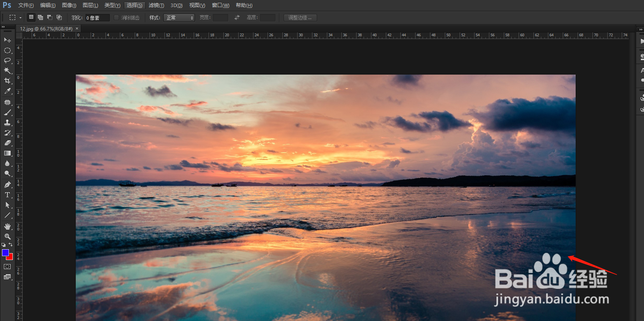This screenshot has height=321, width=644.
Task: Select the Zoom magnifier tool
Action: (7, 237)
